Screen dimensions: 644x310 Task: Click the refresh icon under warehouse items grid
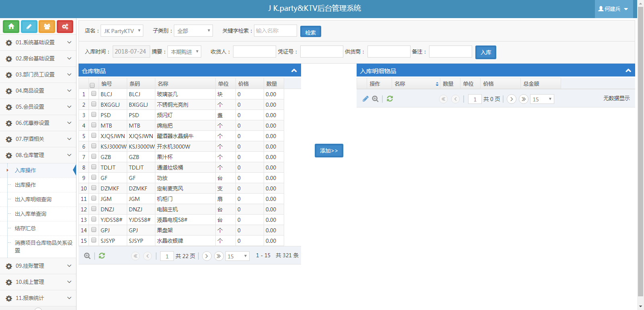click(102, 256)
